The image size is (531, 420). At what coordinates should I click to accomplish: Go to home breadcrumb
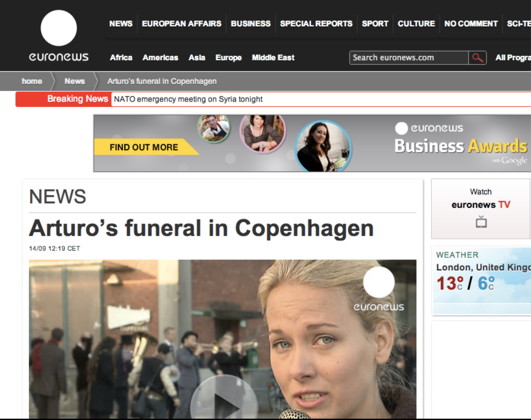coord(32,81)
